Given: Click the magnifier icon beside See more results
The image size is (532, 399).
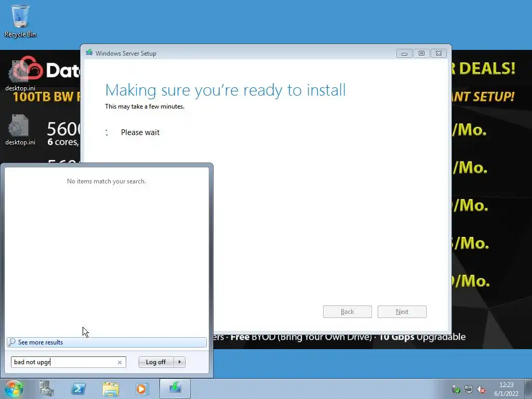Looking at the screenshot, I should pyautogui.click(x=12, y=342).
